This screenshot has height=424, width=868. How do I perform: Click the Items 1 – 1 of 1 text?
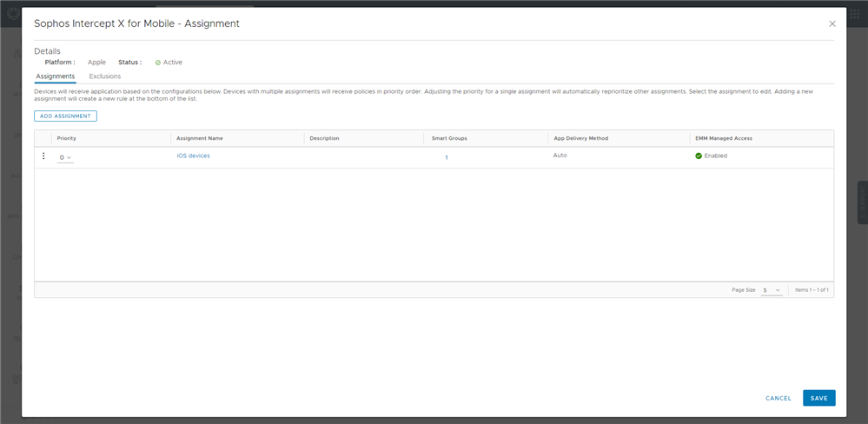click(x=812, y=290)
